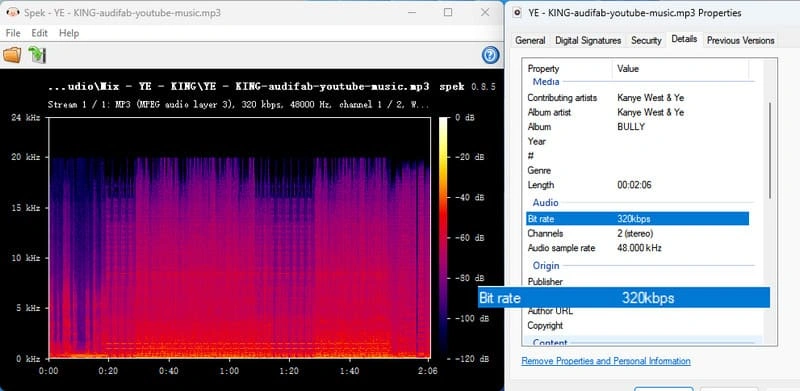
Task: Click the Media section heading
Action: (x=546, y=82)
